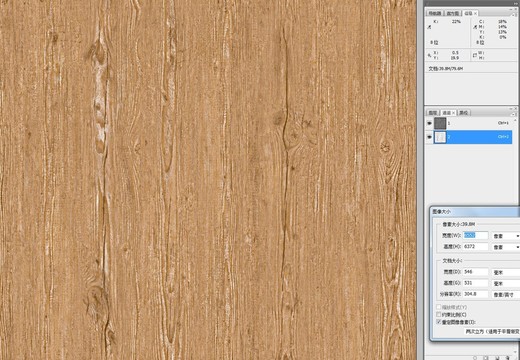520x360 pixels.
Task: Click the crosshair XY coordinates icon
Action: pyautogui.click(x=429, y=55)
